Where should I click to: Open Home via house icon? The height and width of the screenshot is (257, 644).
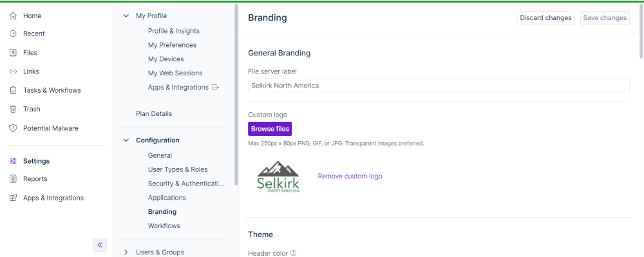(13, 16)
